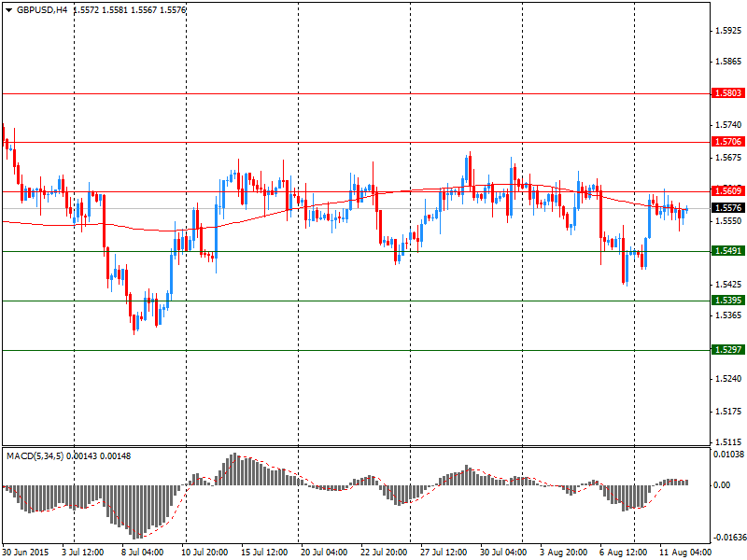The image size is (747, 560).
Task: Select the 1.5803 resistance level label
Action: point(728,92)
